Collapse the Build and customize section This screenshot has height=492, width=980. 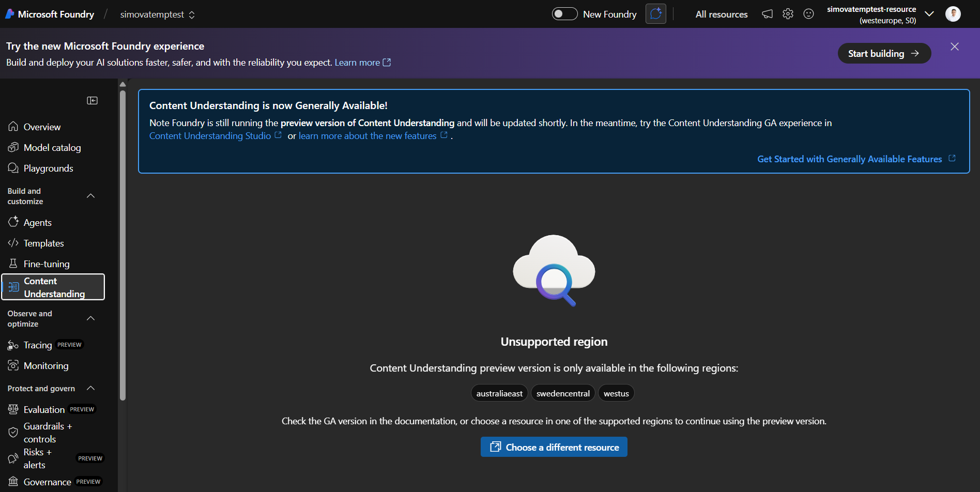click(x=91, y=196)
